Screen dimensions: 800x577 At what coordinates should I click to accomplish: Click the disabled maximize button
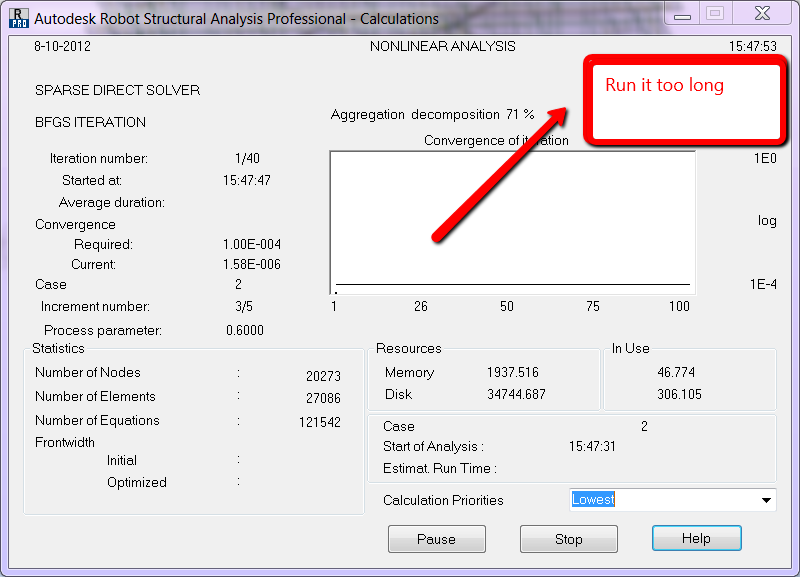pos(715,14)
